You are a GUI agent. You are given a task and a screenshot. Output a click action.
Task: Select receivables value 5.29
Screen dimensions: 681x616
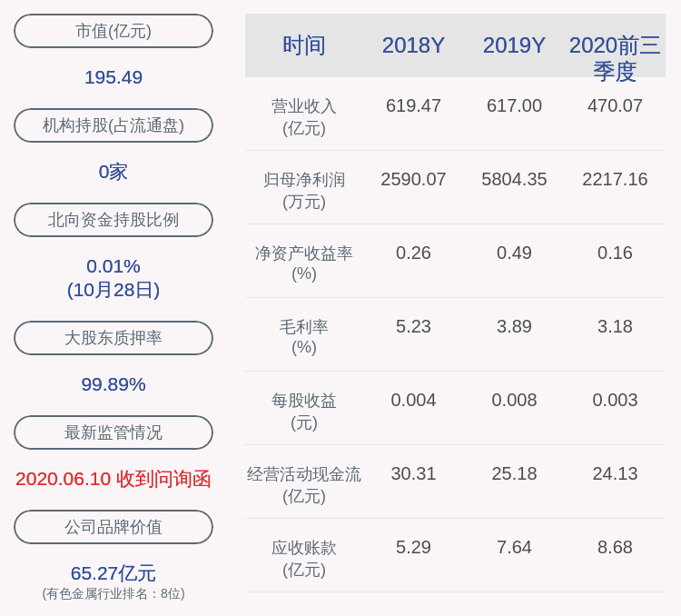pyautogui.click(x=413, y=547)
